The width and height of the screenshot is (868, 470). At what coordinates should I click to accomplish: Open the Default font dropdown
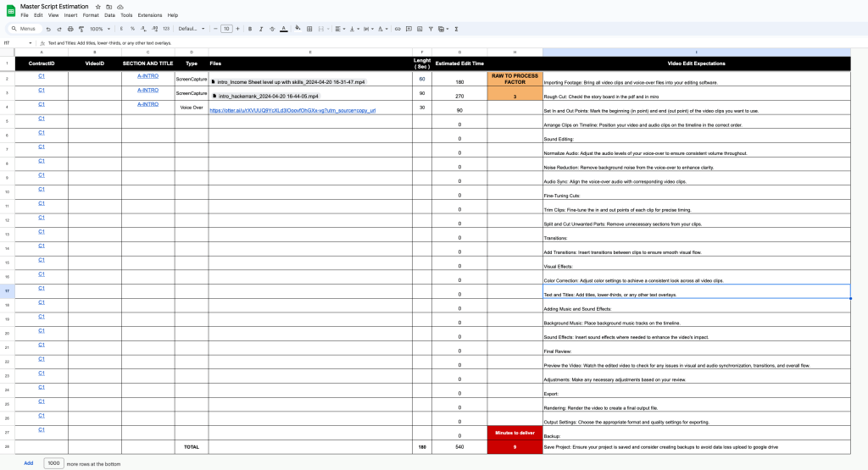point(192,29)
